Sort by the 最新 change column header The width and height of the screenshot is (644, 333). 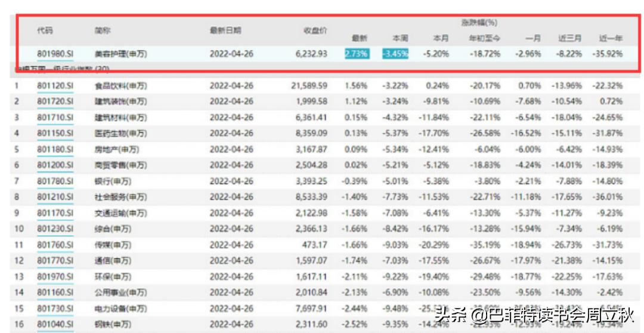(360, 39)
